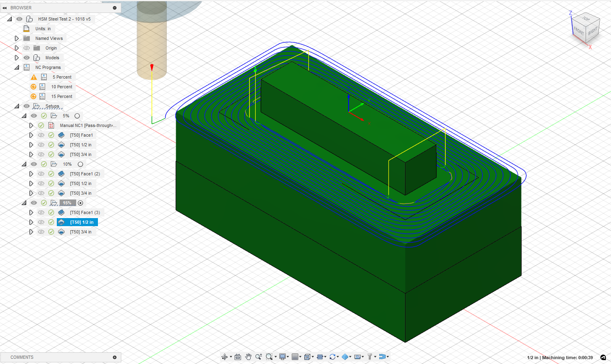Click the G-code icon on Manual NC1
This screenshot has height=364, width=611.
click(x=51, y=125)
